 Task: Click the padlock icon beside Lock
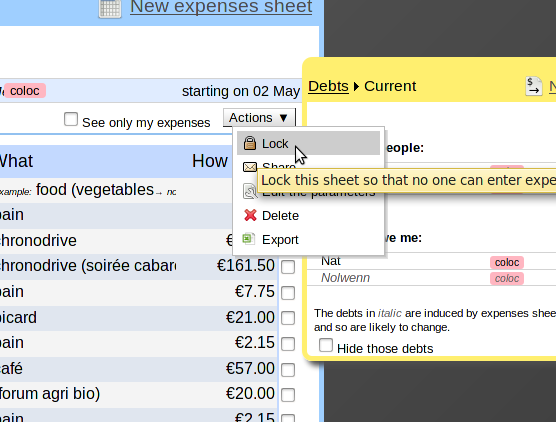250,143
